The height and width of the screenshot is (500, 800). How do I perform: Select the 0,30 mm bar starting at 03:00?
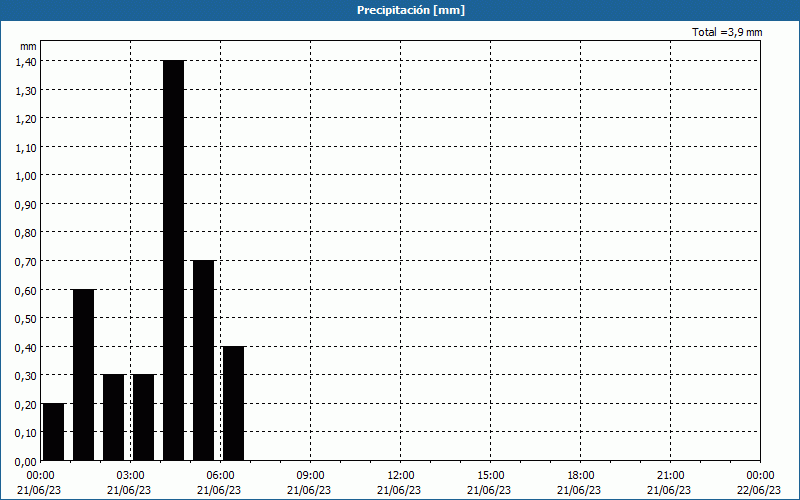(x=143, y=417)
